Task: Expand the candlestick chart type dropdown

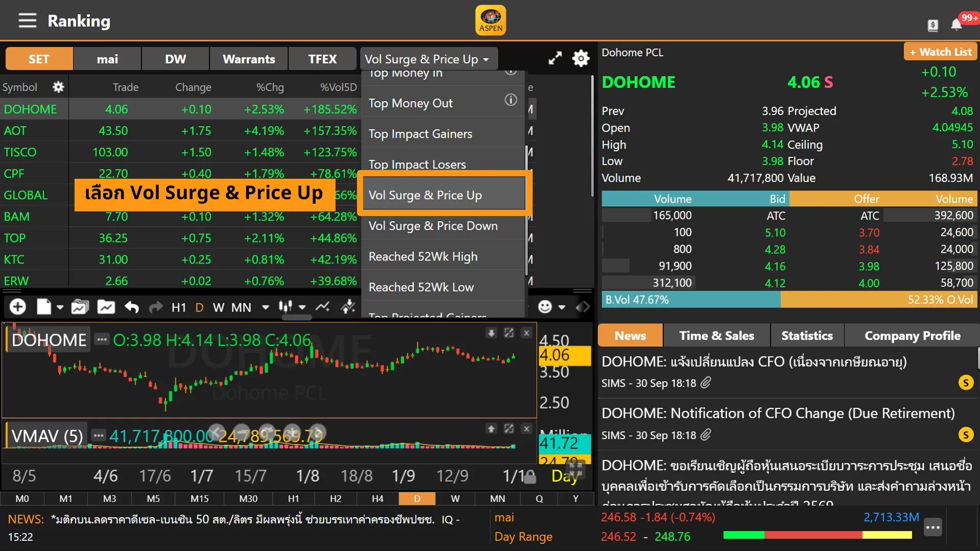Action: (x=302, y=307)
